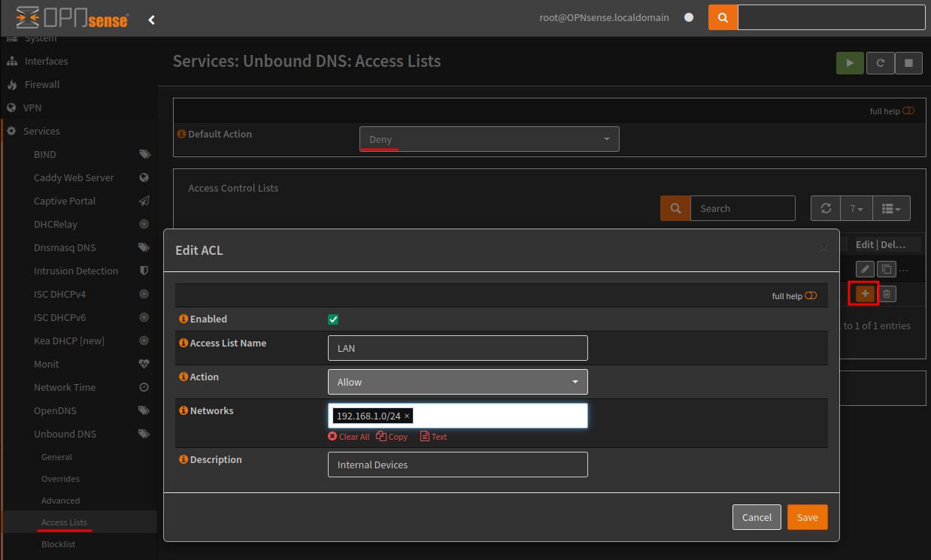The image size is (931, 560).
Task: Open the Default Action dropdown showing Deny
Action: point(490,139)
